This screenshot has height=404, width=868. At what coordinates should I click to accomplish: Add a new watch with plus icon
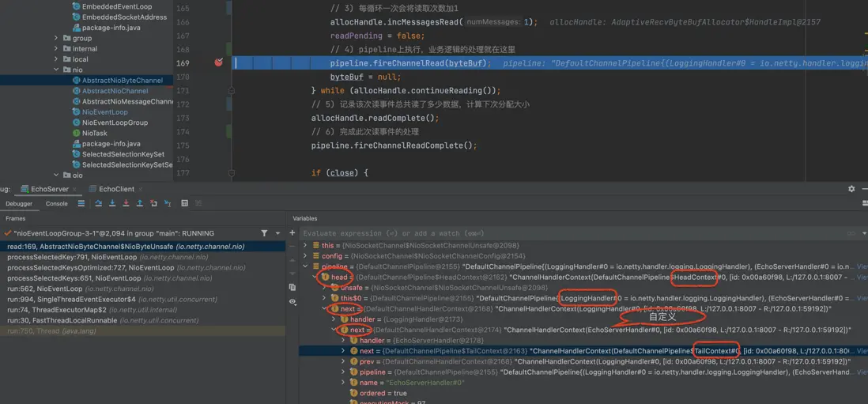[x=292, y=233]
